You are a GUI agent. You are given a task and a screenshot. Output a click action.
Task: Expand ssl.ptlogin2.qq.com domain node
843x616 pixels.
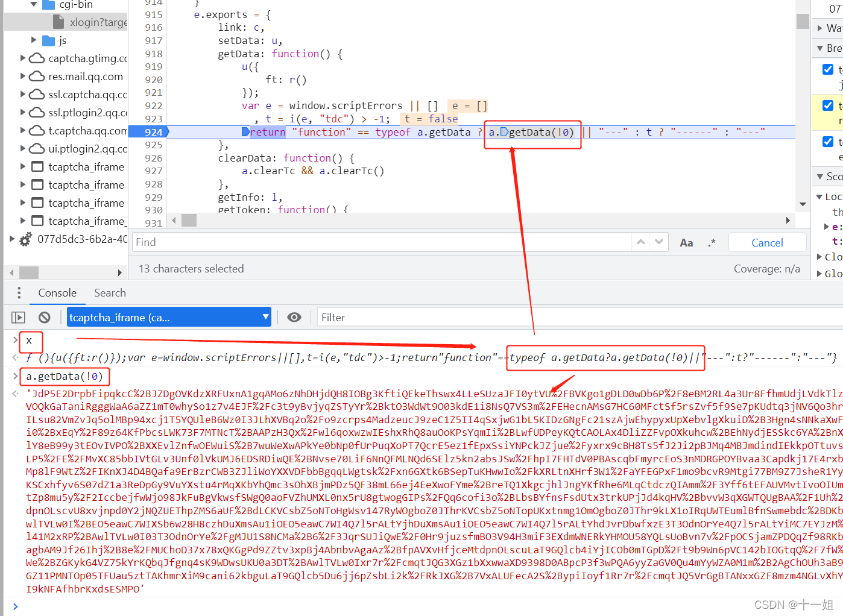tap(23, 113)
